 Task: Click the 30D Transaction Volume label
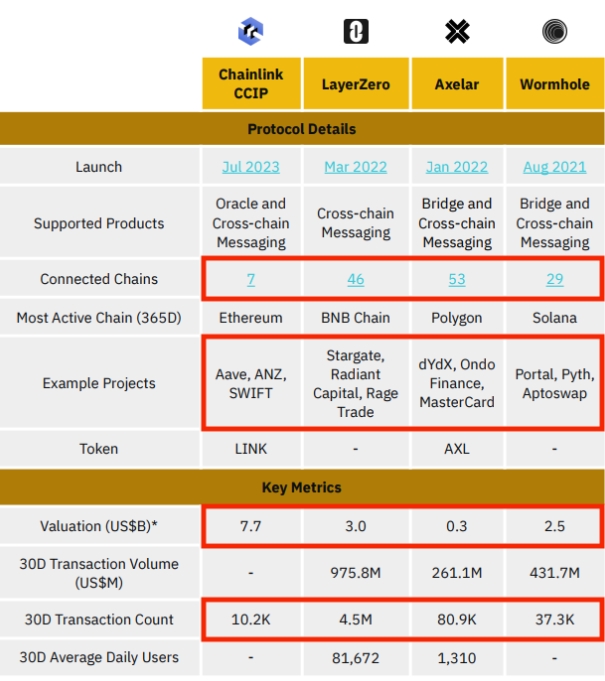tap(99, 573)
